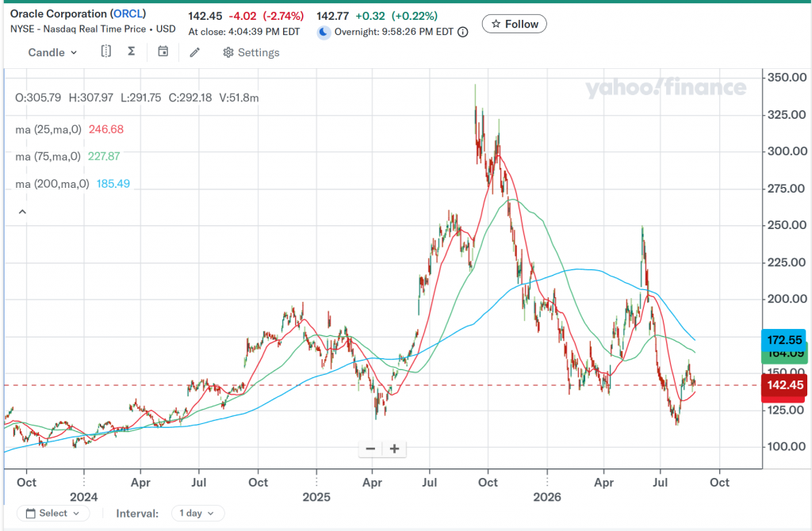Screen dimensions: 812x531
Task: Open the indicators sigma icon
Action: point(132,52)
